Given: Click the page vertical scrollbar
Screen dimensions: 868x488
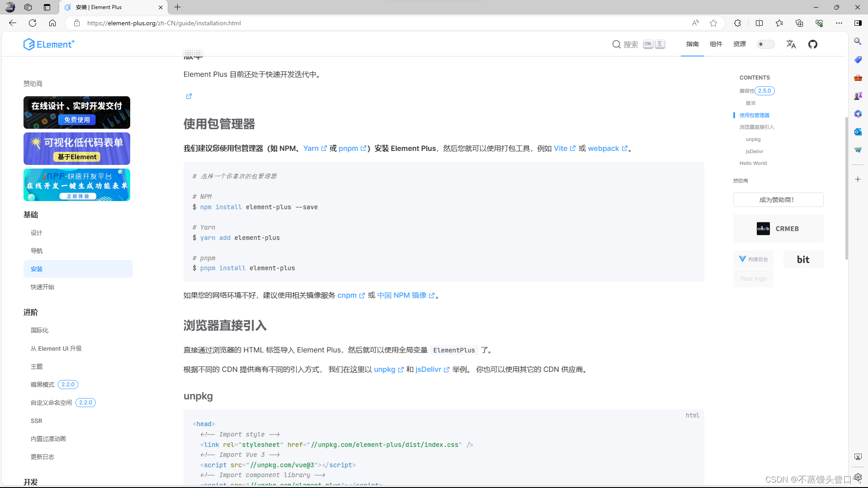Looking at the screenshot, I should click(846, 188).
